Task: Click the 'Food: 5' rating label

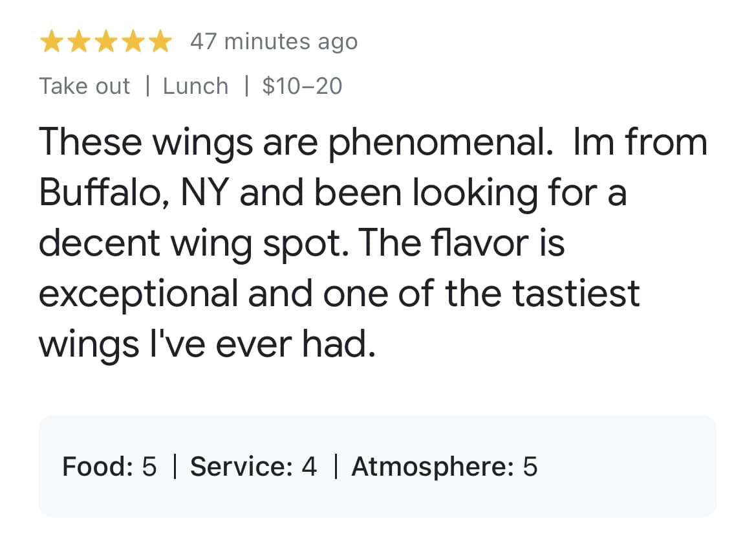Action: [109, 466]
